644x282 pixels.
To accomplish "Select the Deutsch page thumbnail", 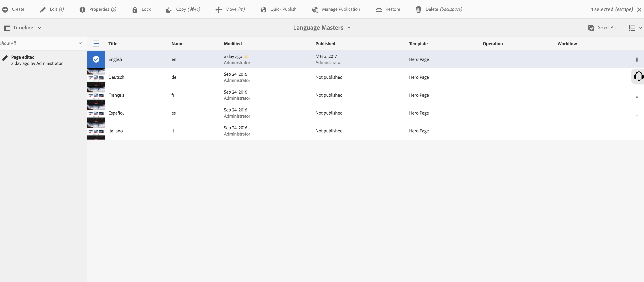I will (96, 77).
